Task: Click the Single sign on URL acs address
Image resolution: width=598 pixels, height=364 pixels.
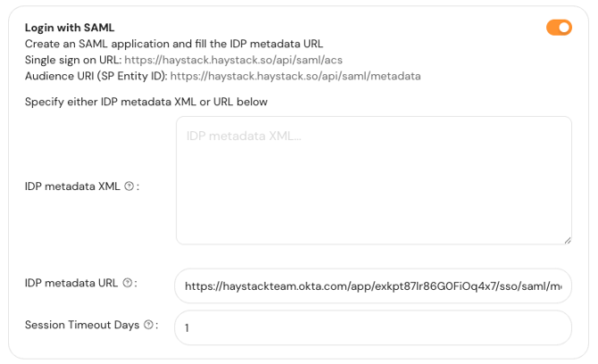Action: pos(234,60)
